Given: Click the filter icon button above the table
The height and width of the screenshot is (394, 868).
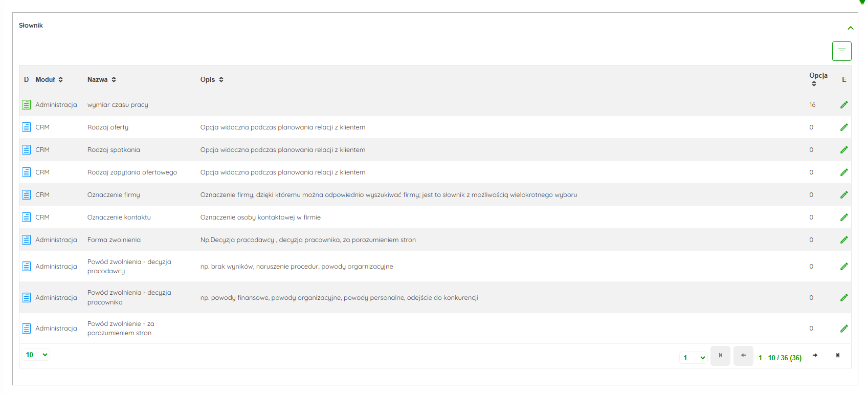Looking at the screenshot, I should (x=841, y=51).
